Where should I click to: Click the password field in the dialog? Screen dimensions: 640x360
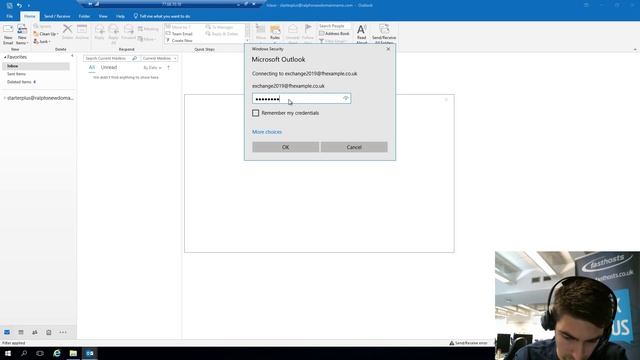301,98
